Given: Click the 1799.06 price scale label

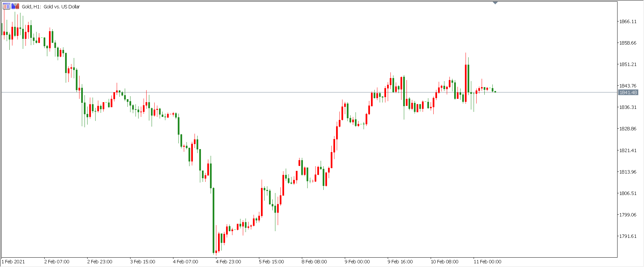Looking at the screenshot, I should tap(628, 215).
